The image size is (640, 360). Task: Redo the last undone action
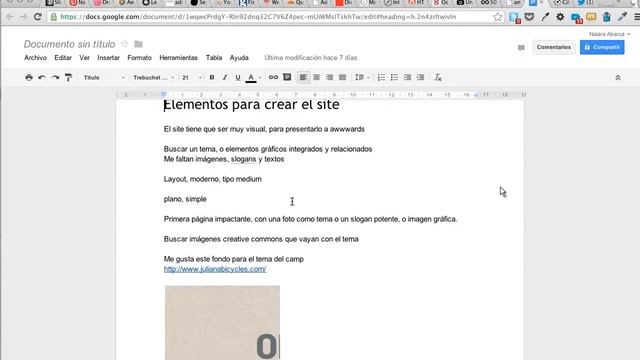tap(55, 77)
